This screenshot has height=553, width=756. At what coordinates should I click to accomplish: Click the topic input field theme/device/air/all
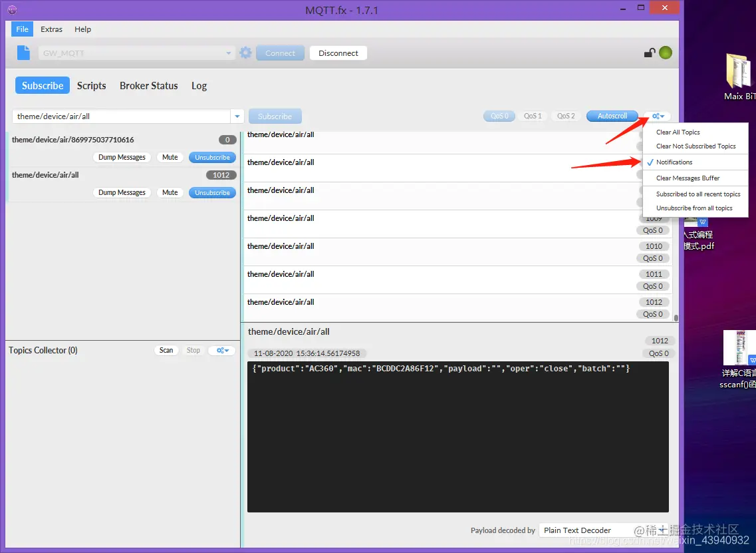122,116
